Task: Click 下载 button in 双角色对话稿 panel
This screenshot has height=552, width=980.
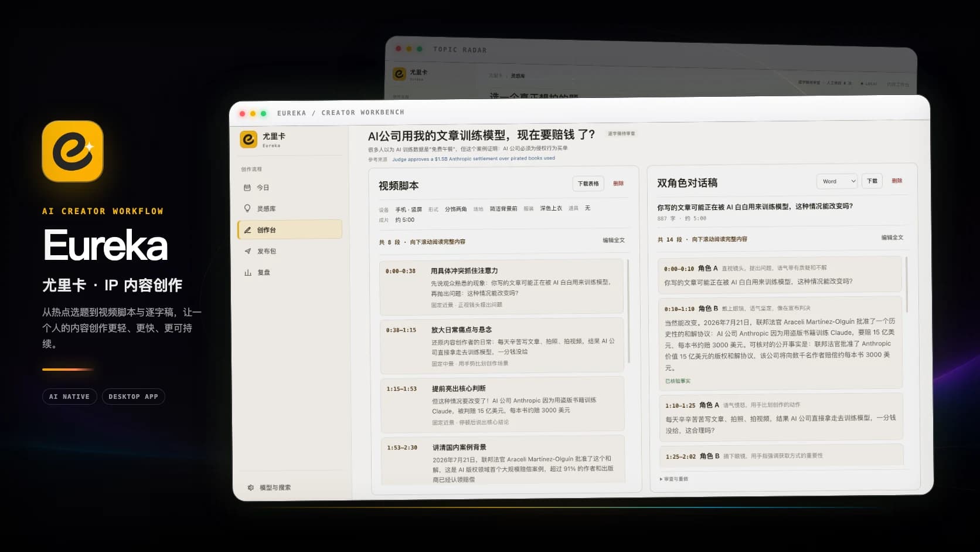Action: click(872, 181)
